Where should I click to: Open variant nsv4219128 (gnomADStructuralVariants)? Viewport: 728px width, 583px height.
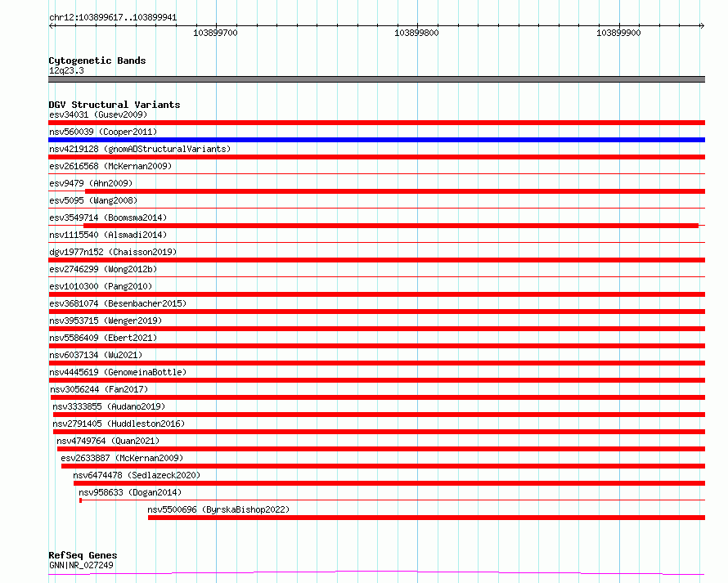click(140, 149)
